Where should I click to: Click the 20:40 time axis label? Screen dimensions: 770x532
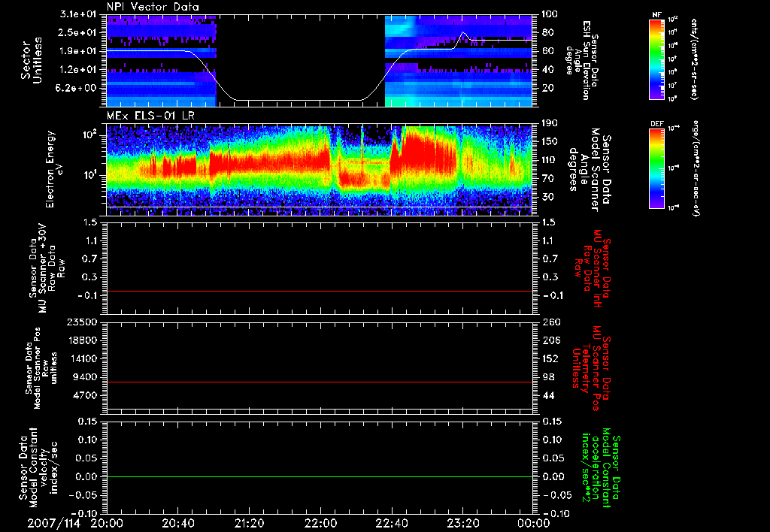pos(177,523)
